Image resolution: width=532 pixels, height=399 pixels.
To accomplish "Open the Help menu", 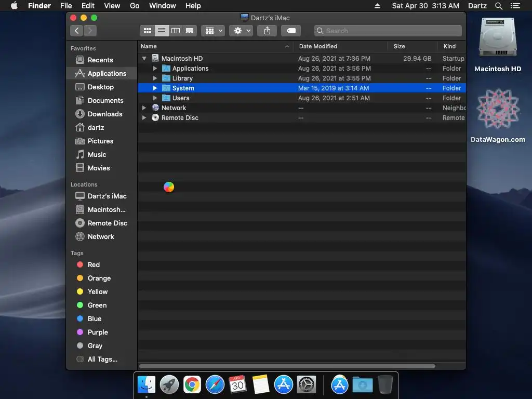I will click(x=193, y=6).
